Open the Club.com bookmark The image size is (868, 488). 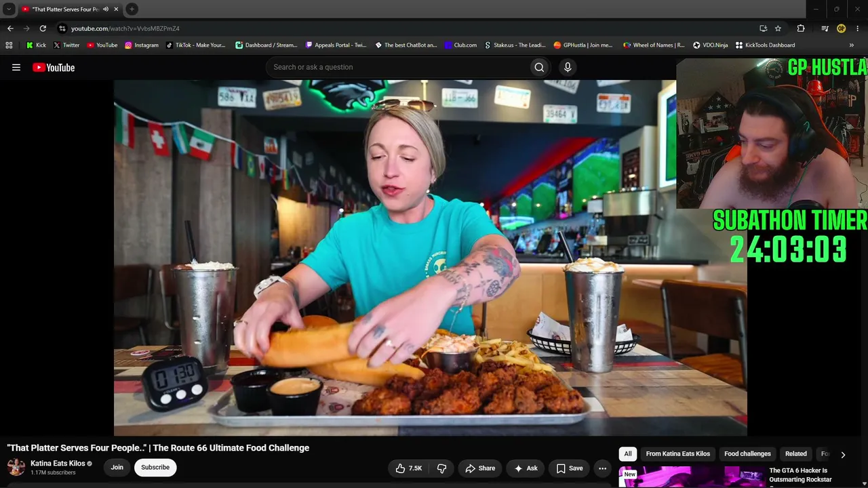point(460,45)
